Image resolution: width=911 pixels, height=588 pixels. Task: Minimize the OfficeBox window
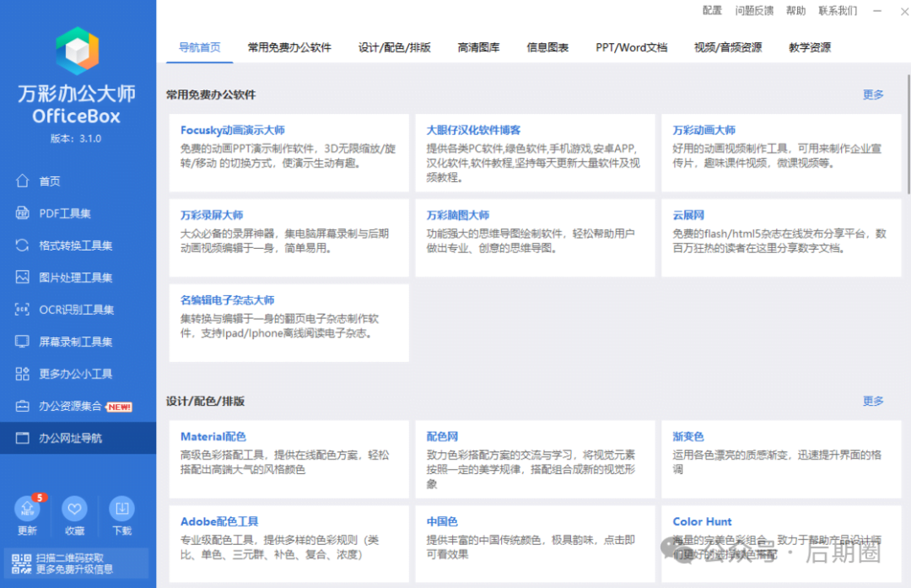click(x=877, y=10)
